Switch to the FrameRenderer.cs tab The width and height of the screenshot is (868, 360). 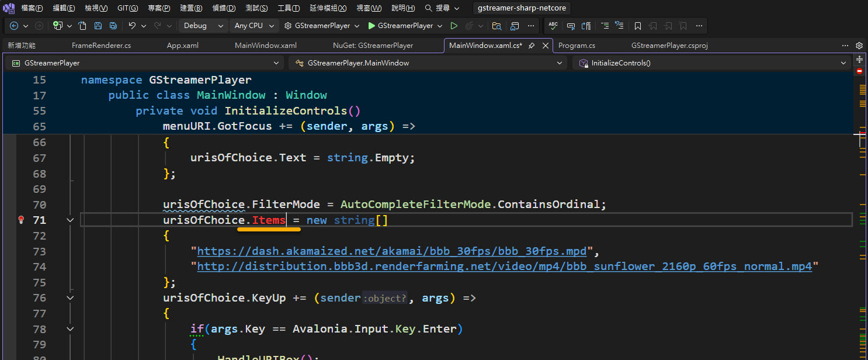[101, 46]
